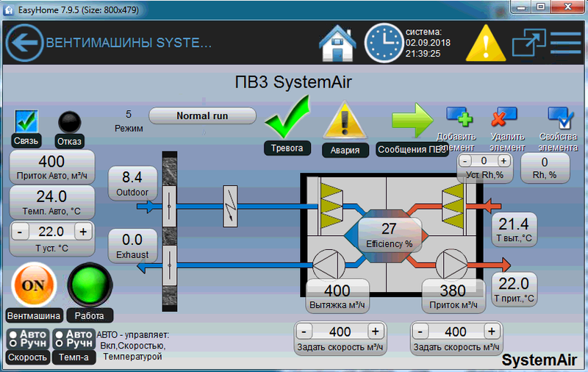Screen dimensions: 588x372
Task: Open Сообщения messages via green arrow
Action: [412, 121]
